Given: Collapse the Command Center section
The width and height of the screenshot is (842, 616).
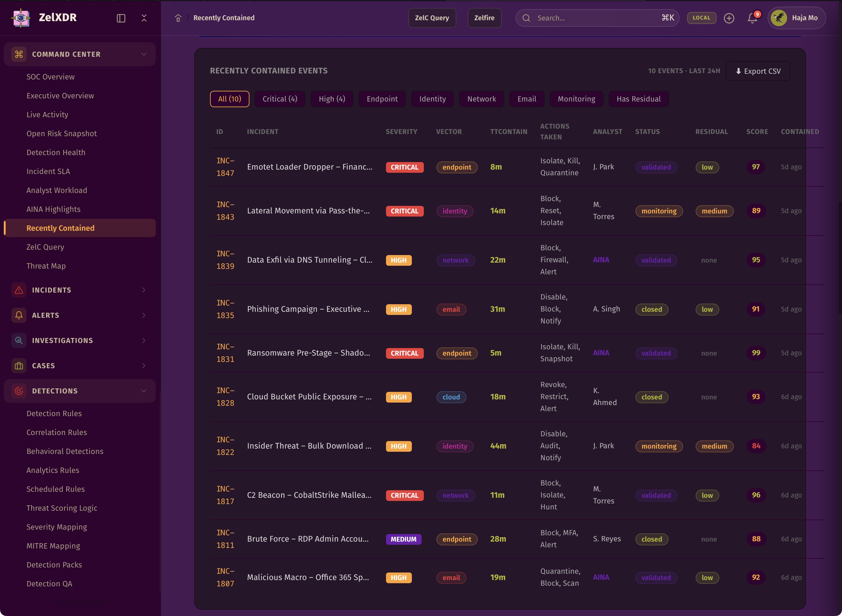Looking at the screenshot, I should coord(143,54).
